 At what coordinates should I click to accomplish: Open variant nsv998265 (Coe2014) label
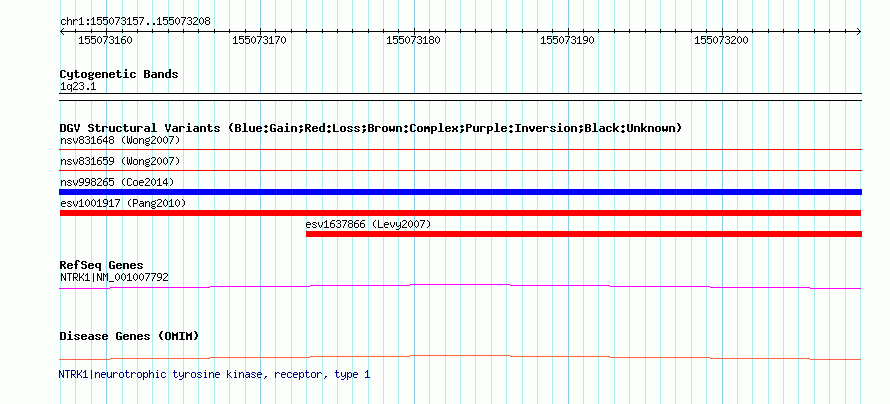coord(117,182)
